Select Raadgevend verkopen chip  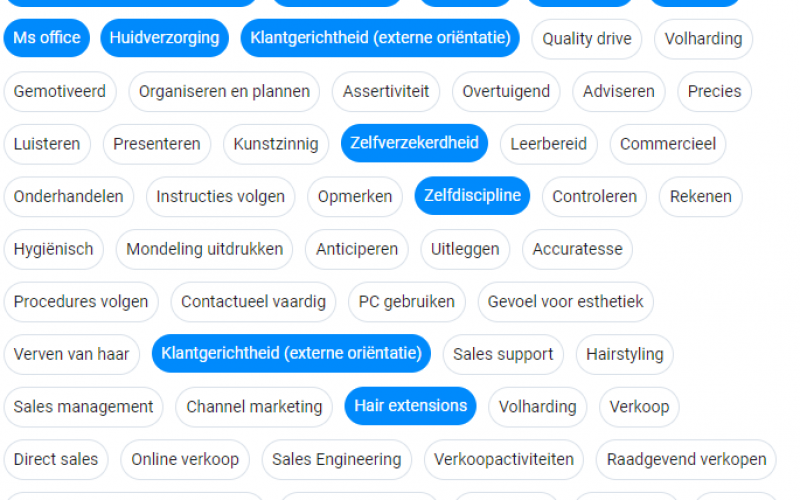(x=686, y=459)
